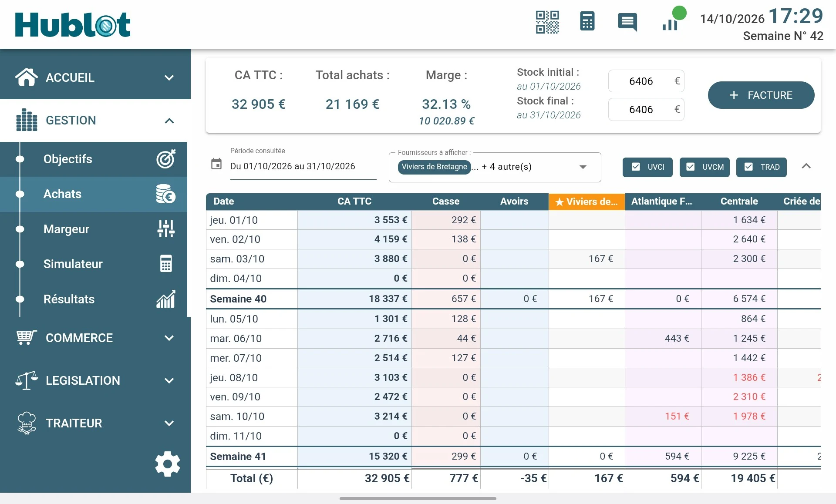
Task: Click the période consultée date range field
Action: [x=303, y=166]
